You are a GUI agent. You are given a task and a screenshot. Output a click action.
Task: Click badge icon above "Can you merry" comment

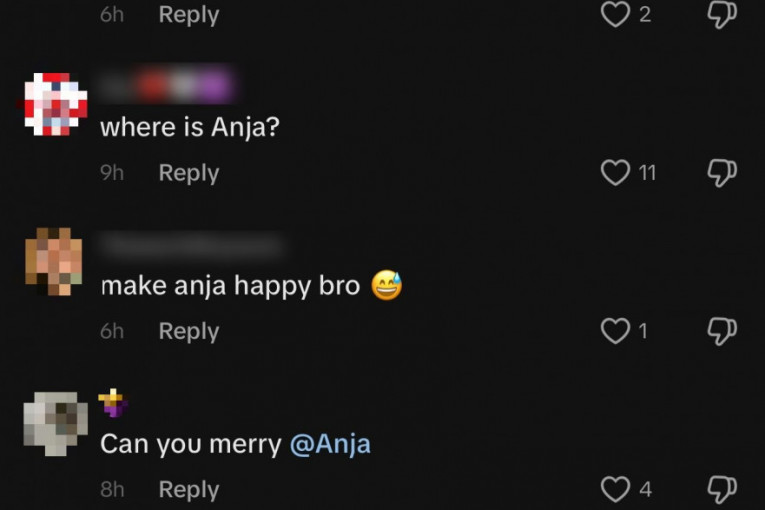[113, 402]
